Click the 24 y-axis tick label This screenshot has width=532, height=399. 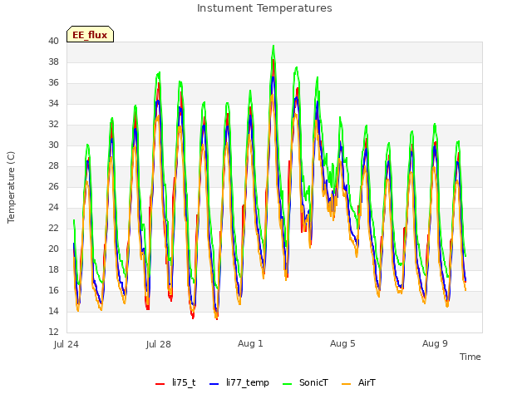[x=53, y=207]
